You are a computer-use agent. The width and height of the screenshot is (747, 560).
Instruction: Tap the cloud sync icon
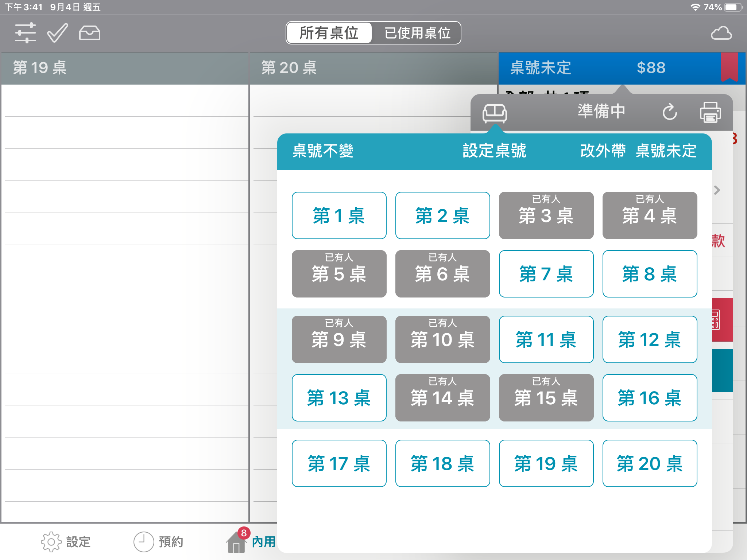click(721, 33)
